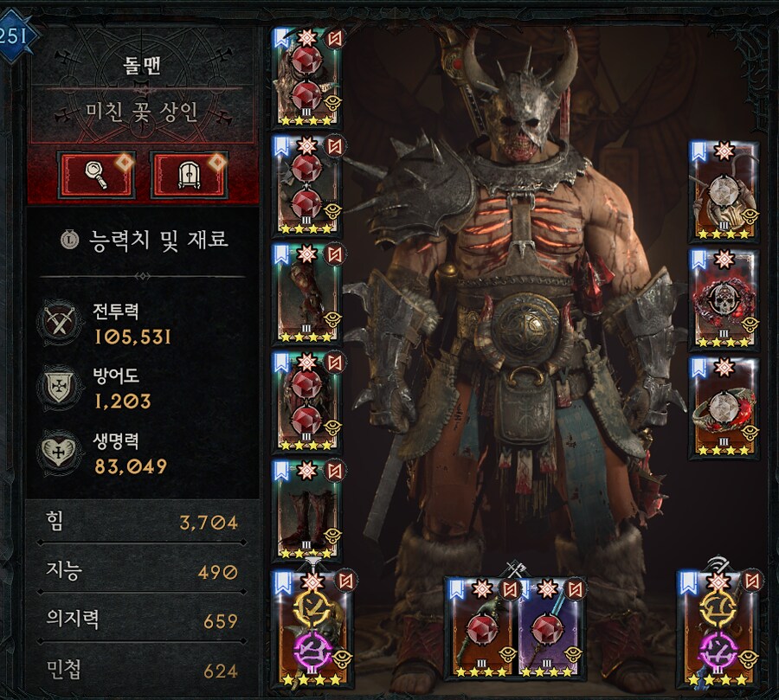Select the boots equipment slot
This screenshot has height=700, width=779.
point(308,510)
